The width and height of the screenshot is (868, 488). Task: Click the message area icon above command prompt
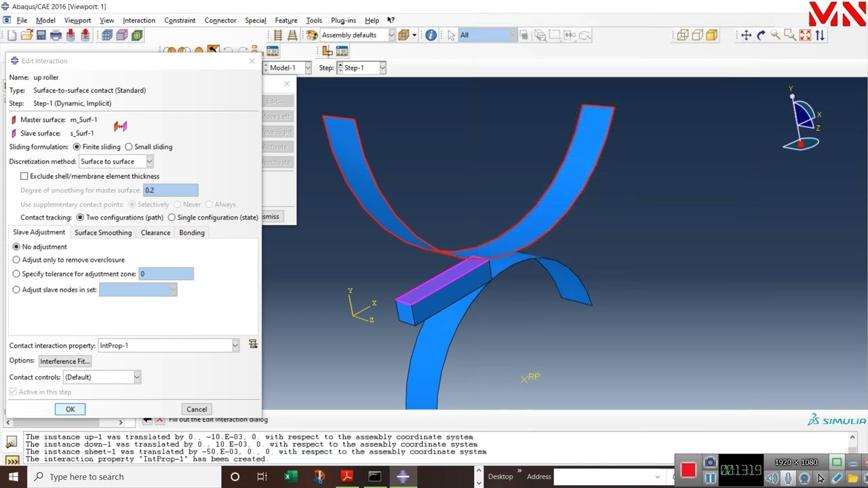(x=11, y=442)
